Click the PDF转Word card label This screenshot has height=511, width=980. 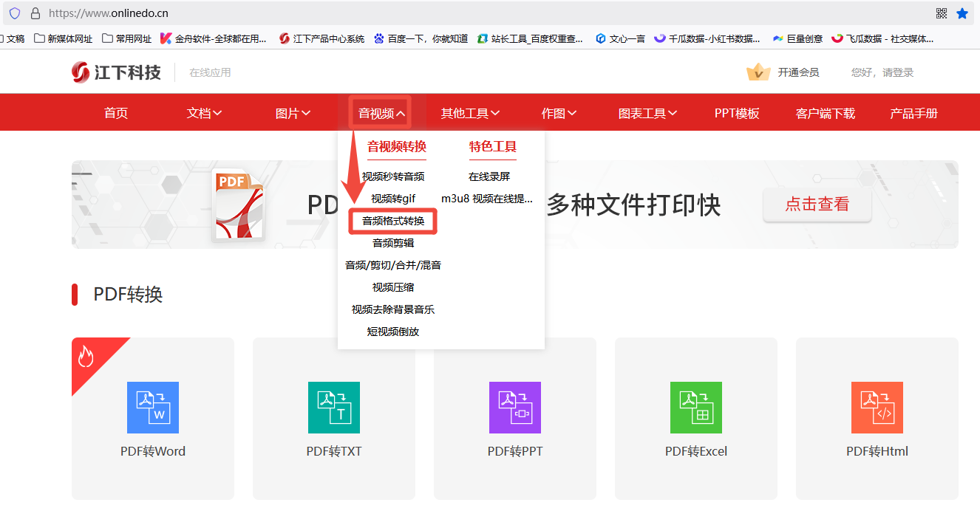pos(153,451)
